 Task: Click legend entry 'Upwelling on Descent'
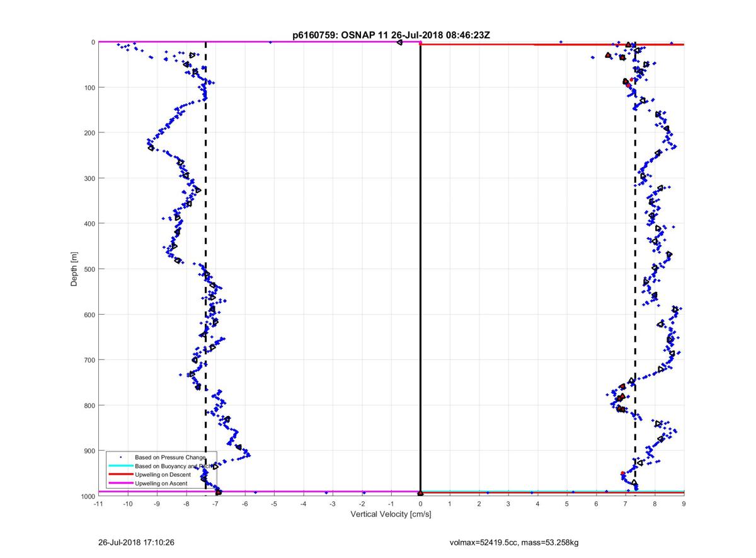coord(163,474)
